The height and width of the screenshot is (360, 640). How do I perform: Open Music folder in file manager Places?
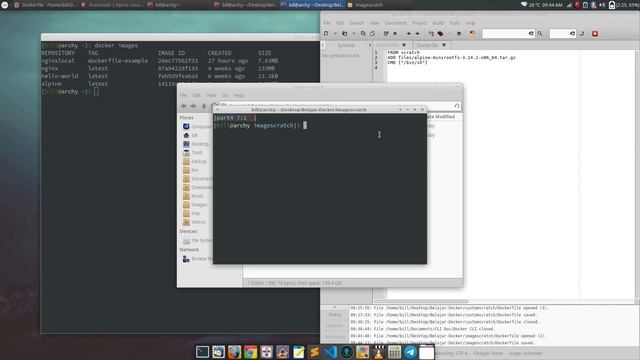click(193, 196)
